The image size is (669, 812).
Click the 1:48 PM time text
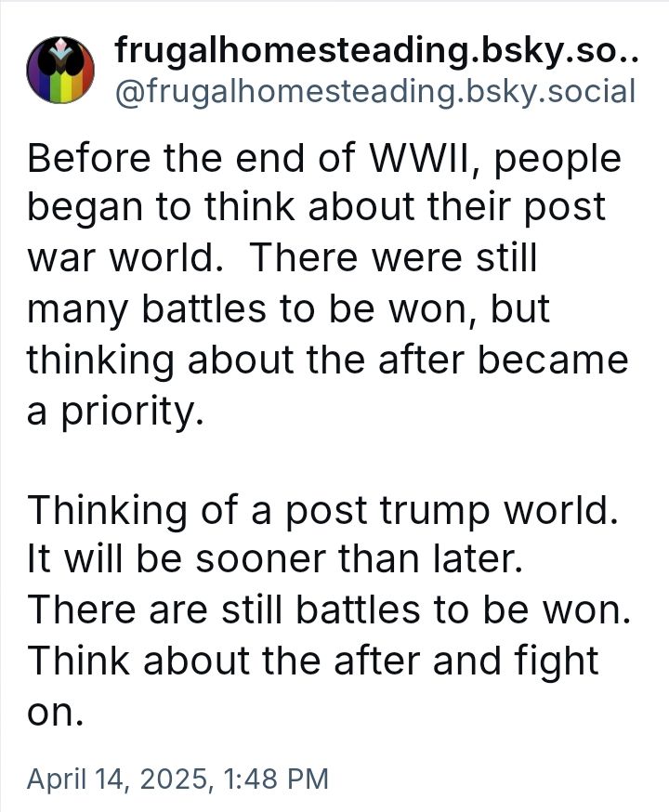(x=277, y=779)
